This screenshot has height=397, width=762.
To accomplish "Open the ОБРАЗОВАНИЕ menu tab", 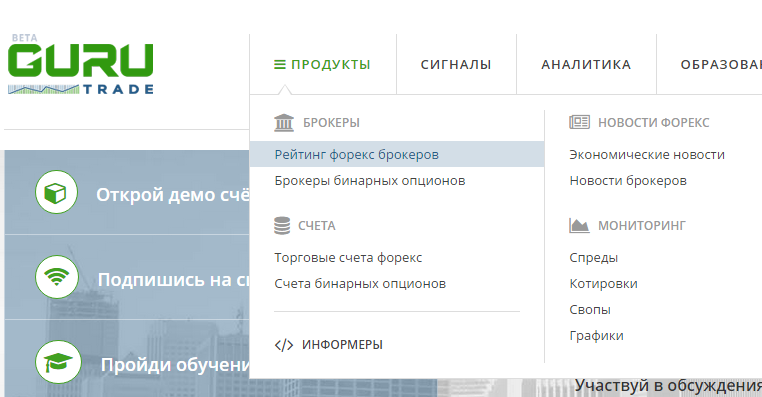I will [x=721, y=65].
